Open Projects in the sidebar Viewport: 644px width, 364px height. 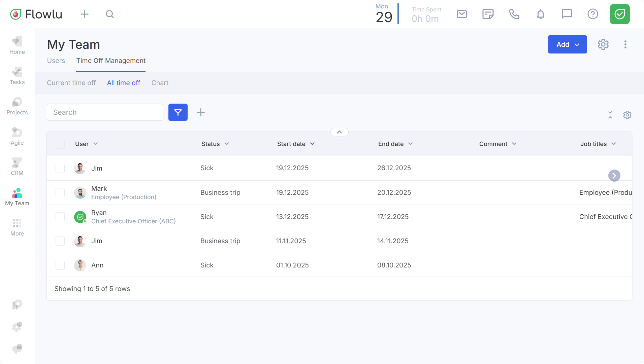coord(17,106)
